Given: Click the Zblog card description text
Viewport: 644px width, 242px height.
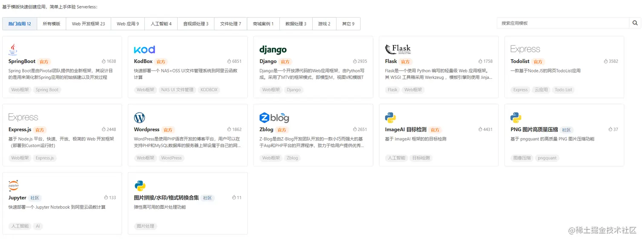Looking at the screenshot, I should [311, 142].
